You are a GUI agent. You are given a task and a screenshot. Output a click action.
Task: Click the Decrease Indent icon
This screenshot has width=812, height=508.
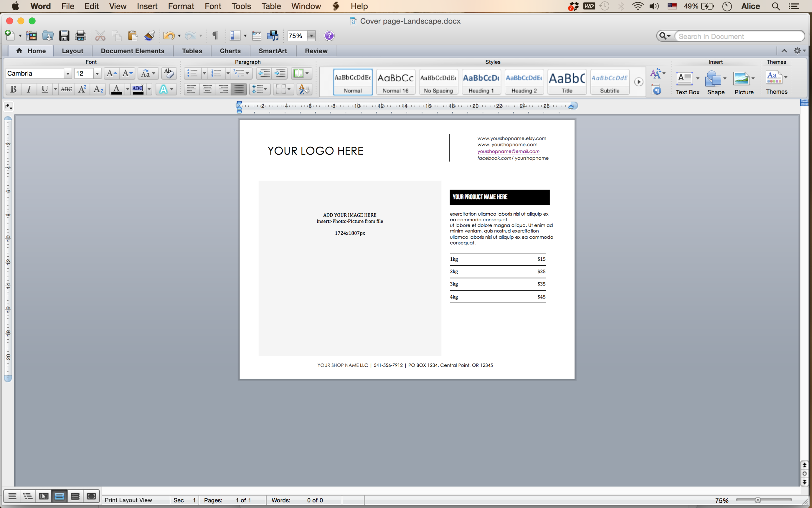pos(264,73)
